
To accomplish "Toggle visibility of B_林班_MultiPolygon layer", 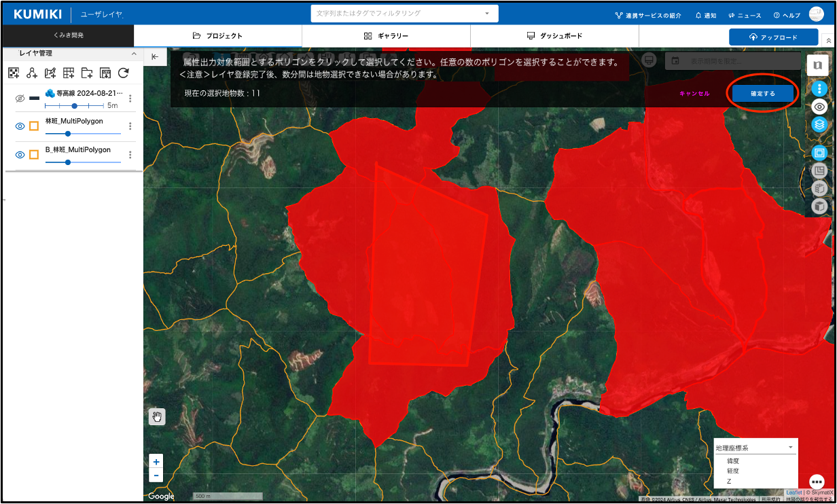I will tap(20, 155).
